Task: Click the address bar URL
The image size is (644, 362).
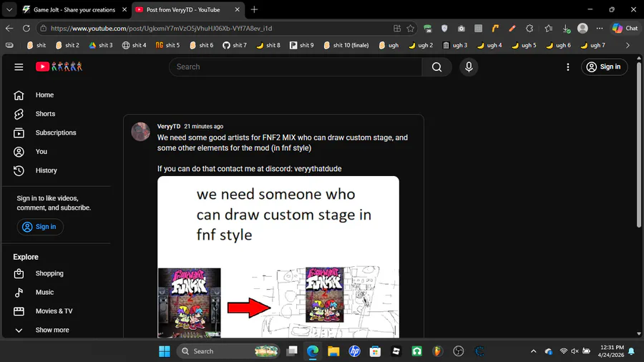Action: 162,29
